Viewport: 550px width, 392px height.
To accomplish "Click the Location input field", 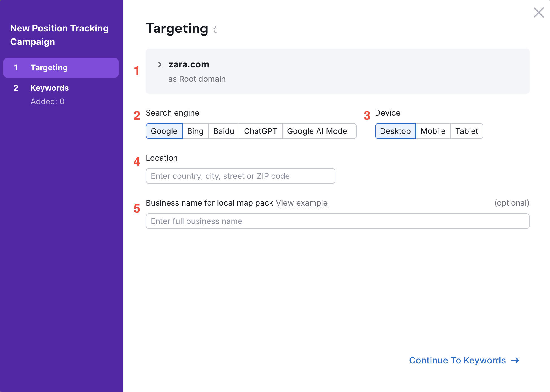I will pyautogui.click(x=240, y=176).
